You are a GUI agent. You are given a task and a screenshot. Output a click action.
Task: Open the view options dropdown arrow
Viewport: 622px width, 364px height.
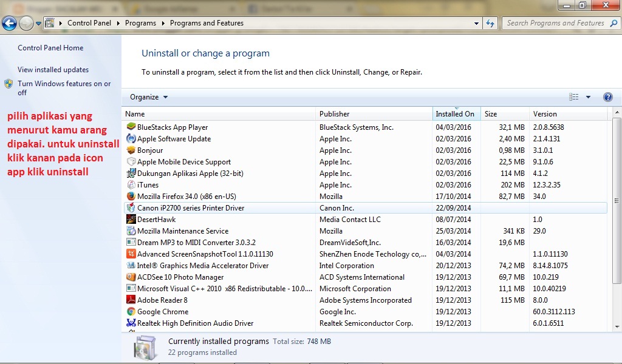point(588,97)
